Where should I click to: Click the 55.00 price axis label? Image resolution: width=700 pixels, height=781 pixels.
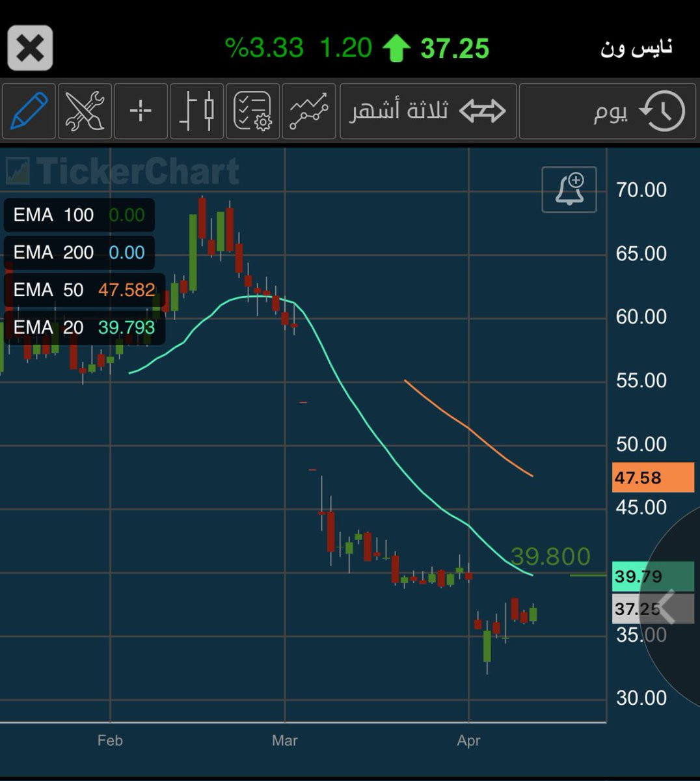tap(641, 381)
